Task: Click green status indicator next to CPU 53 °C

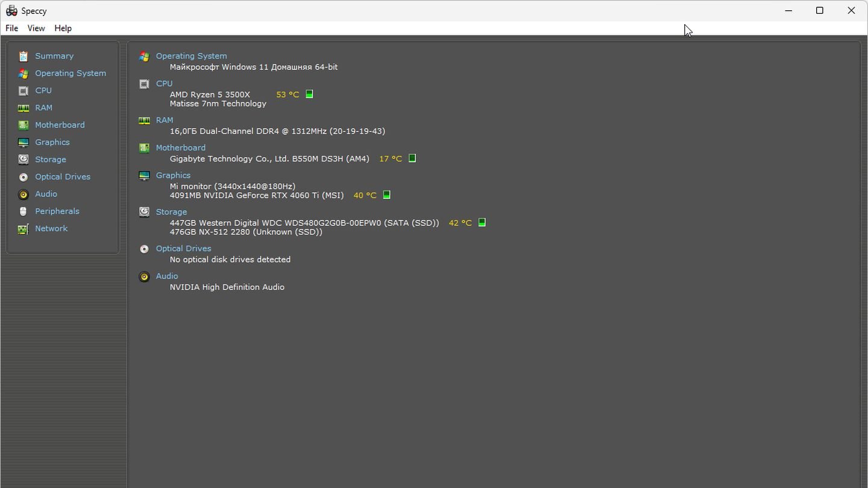Action: click(309, 94)
